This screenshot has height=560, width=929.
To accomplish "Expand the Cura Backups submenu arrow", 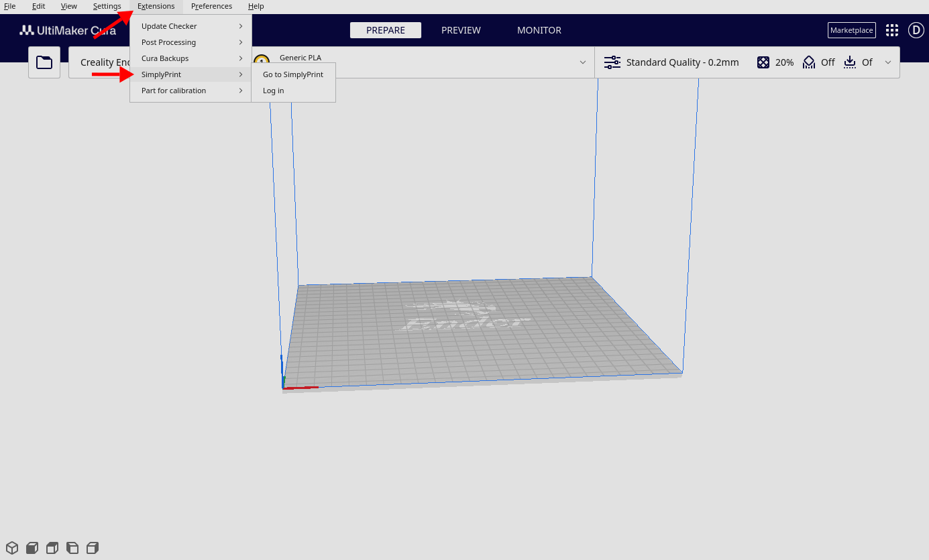I will 241,58.
